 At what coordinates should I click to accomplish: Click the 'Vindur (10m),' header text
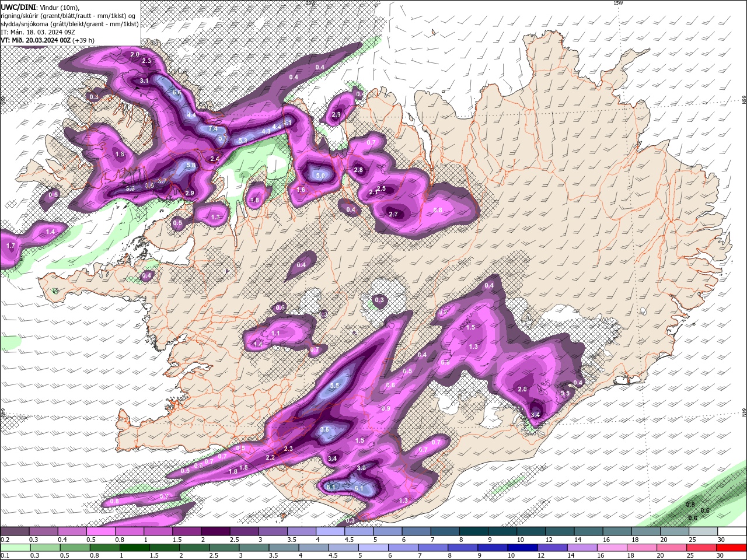(60, 7)
